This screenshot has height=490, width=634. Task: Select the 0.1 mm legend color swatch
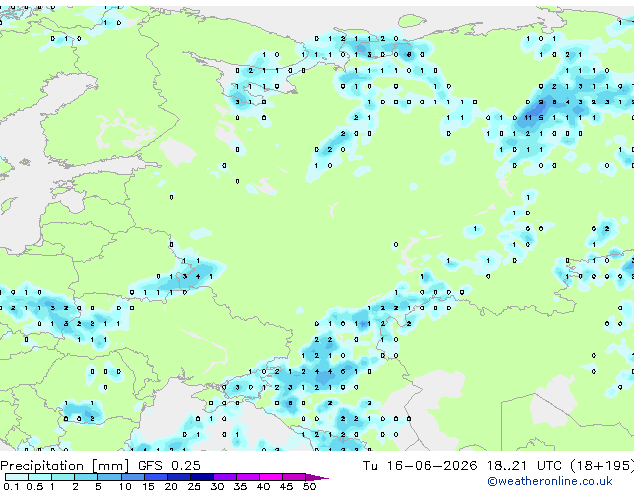[x=17, y=477]
